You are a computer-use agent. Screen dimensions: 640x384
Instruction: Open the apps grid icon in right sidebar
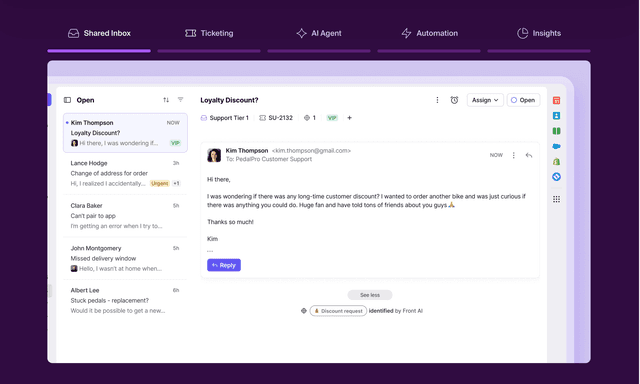coord(556,199)
